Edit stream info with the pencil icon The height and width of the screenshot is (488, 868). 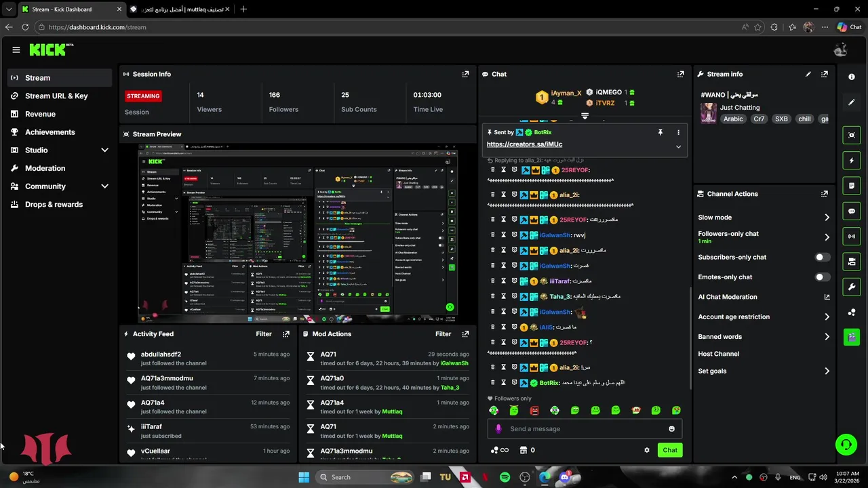808,74
